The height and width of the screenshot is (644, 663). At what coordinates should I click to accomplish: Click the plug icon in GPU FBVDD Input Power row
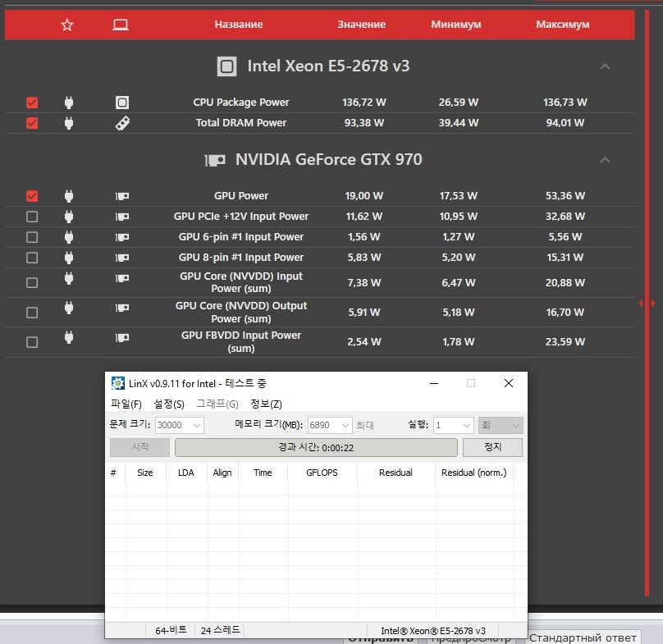pyautogui.click(x=68, y=337)
